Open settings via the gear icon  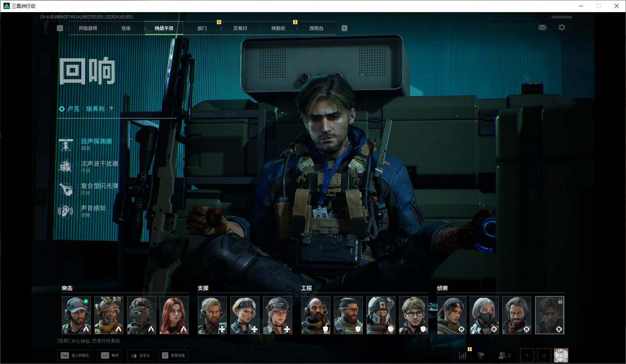pos(562,27)
